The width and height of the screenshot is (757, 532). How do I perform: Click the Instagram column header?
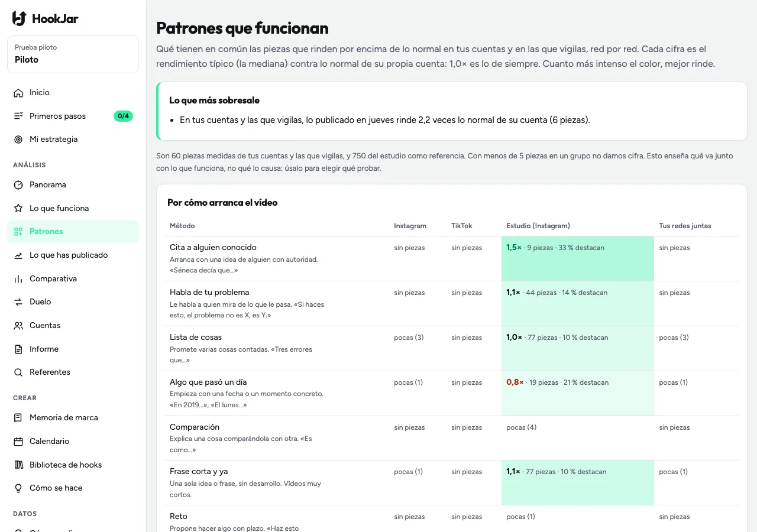click(x=410, y=226)
